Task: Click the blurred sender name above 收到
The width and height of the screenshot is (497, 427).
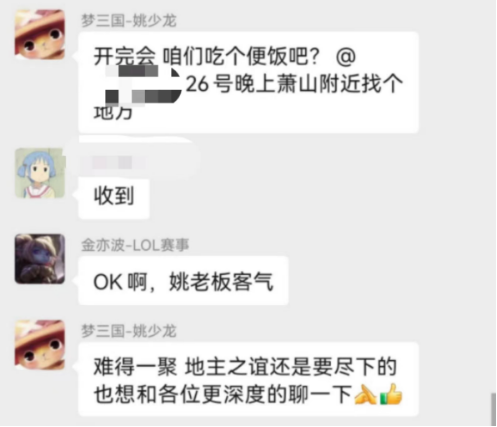Action: (113, 163)
